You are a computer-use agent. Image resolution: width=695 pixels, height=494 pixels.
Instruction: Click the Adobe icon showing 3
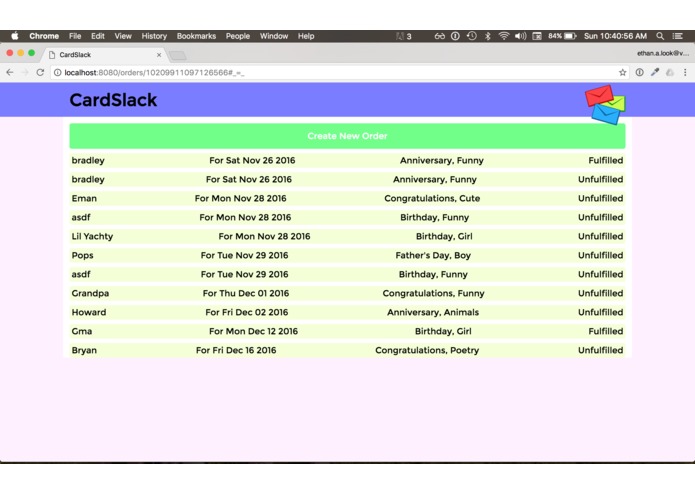pos(403,36)
